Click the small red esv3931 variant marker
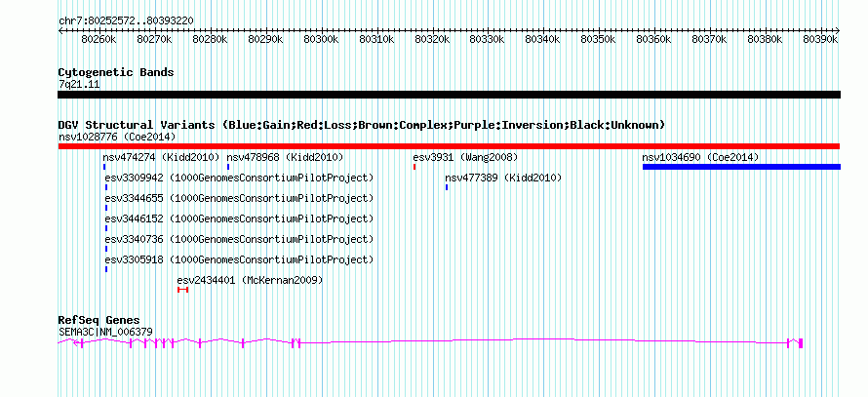 coord(414,167)
